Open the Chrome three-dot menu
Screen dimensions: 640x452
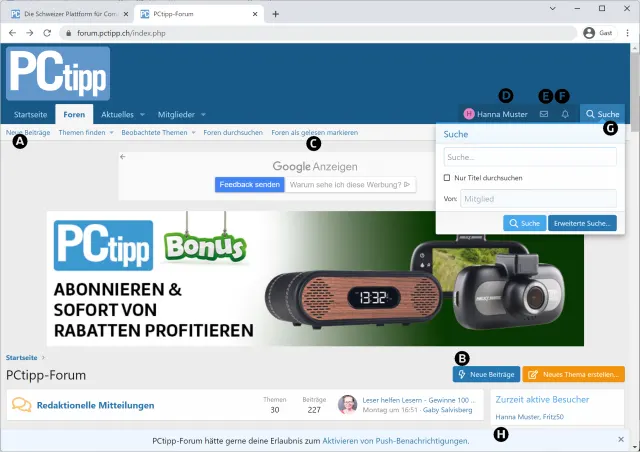627,33
